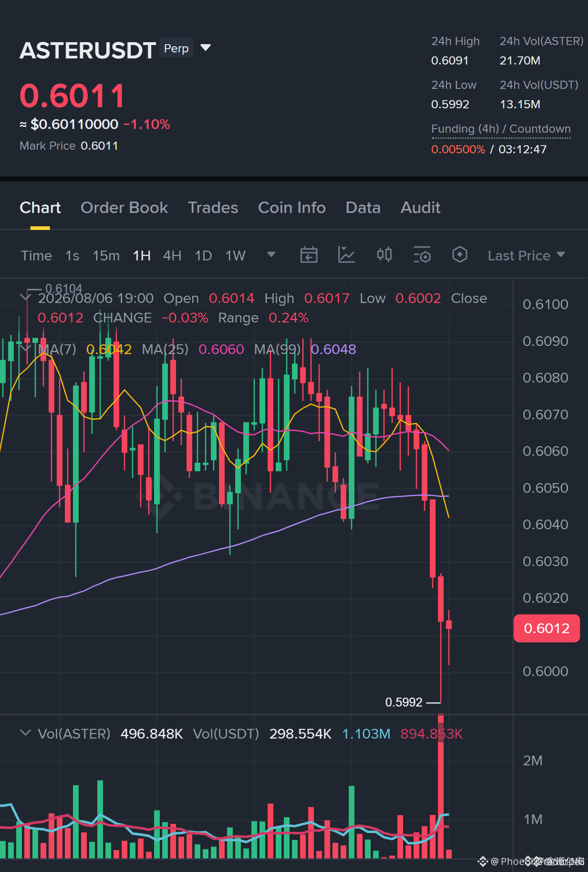Viewport: 588px width, 872px height.
Task: Click the volume MA value 1.103M
Action: pos(366,734)
